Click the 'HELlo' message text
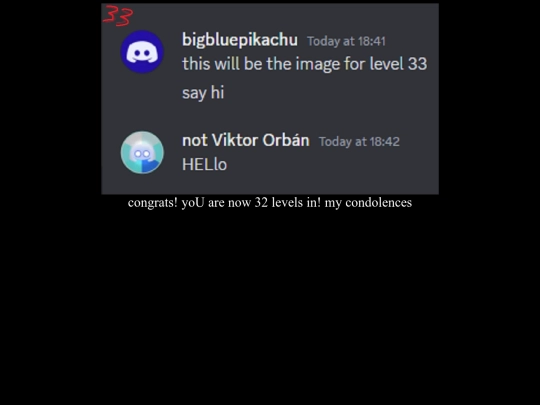540x405 pixels. (204, 165)
